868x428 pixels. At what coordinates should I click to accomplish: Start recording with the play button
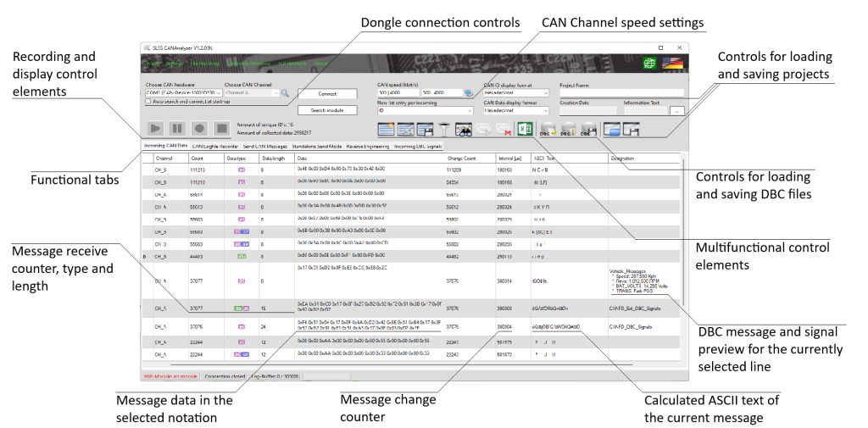pos(156,128)
